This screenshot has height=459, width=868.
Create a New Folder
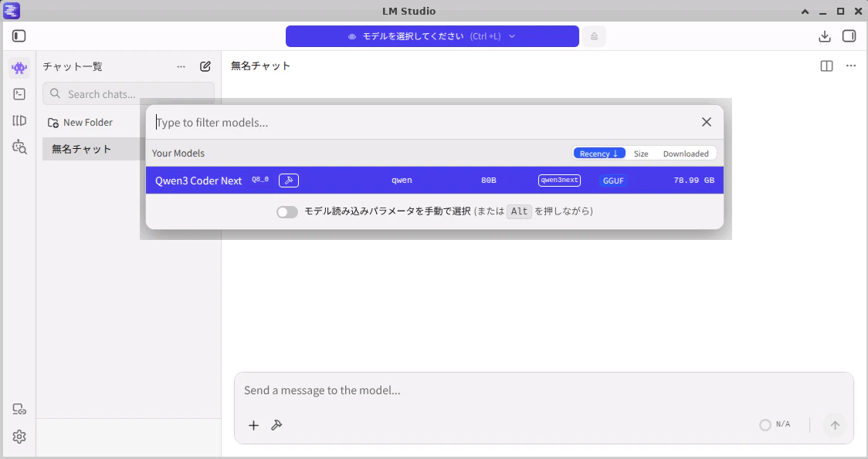click(x=80, y=122)
